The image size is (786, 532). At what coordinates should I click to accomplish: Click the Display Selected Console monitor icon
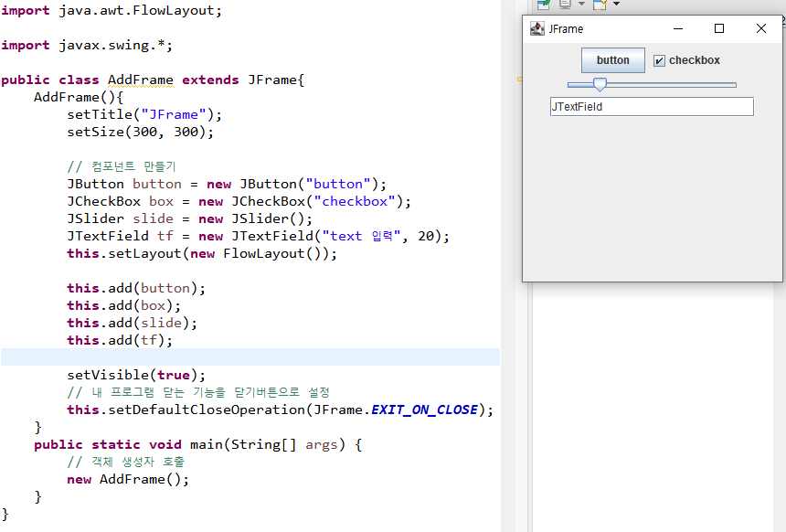tap(566, 4)
